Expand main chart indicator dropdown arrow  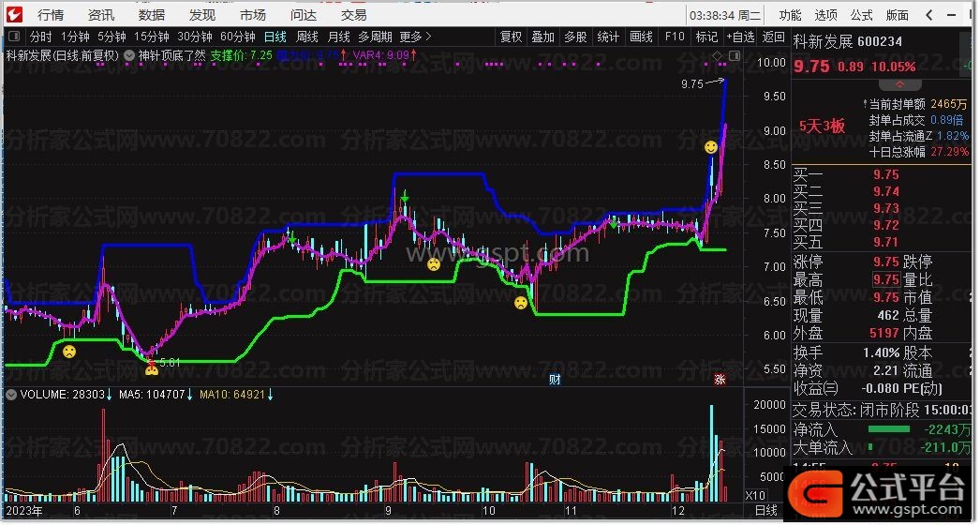click(x=129, y=55)
